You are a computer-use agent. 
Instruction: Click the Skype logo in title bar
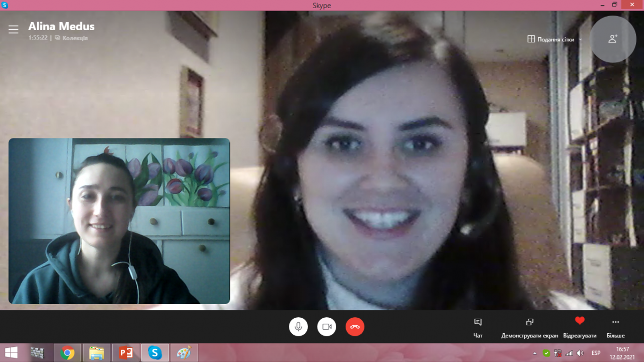click(5, 5)
